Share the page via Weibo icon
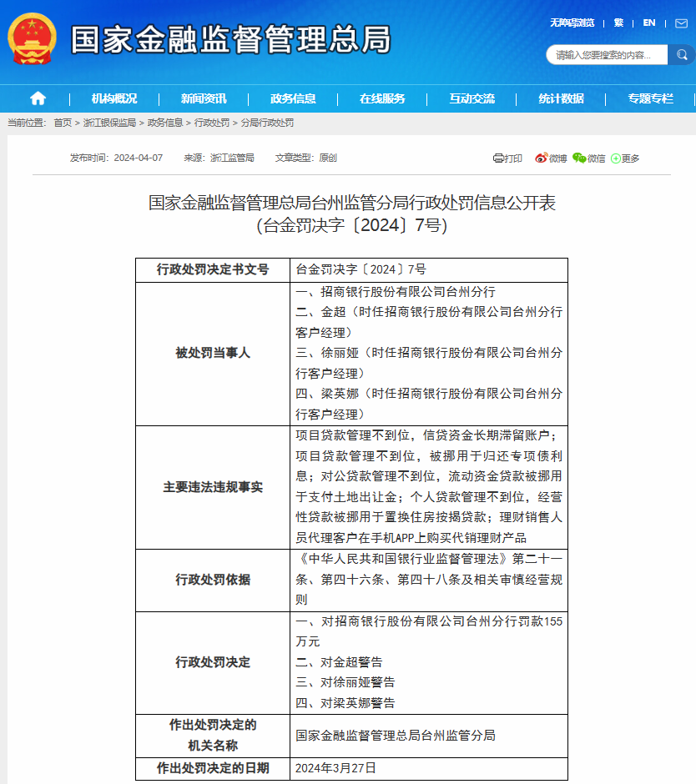 point(541,158)
